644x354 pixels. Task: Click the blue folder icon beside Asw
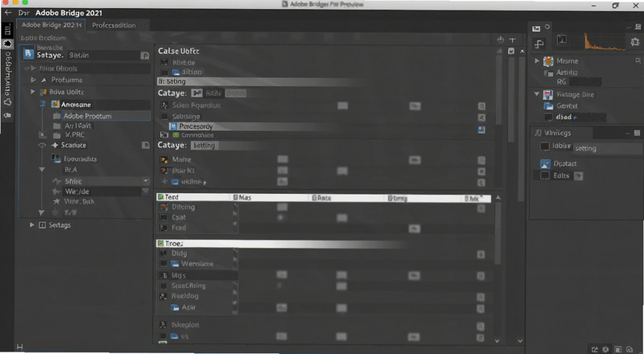(x=175, y=307)
